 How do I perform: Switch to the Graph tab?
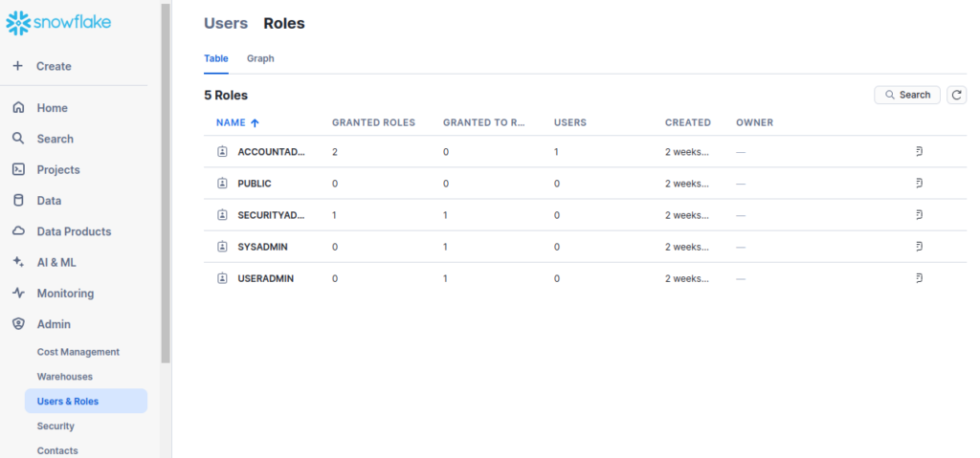coord(260,58)
